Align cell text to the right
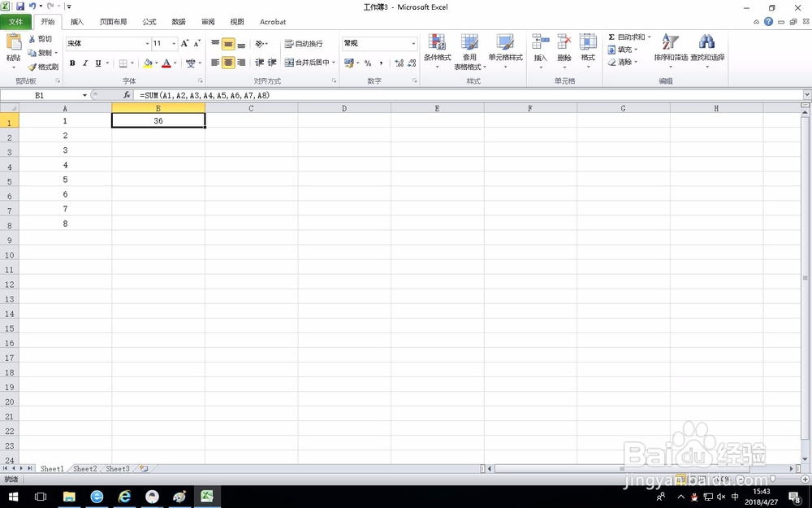The width and height of the screenshot is (812, 508). tap(241, 63)
